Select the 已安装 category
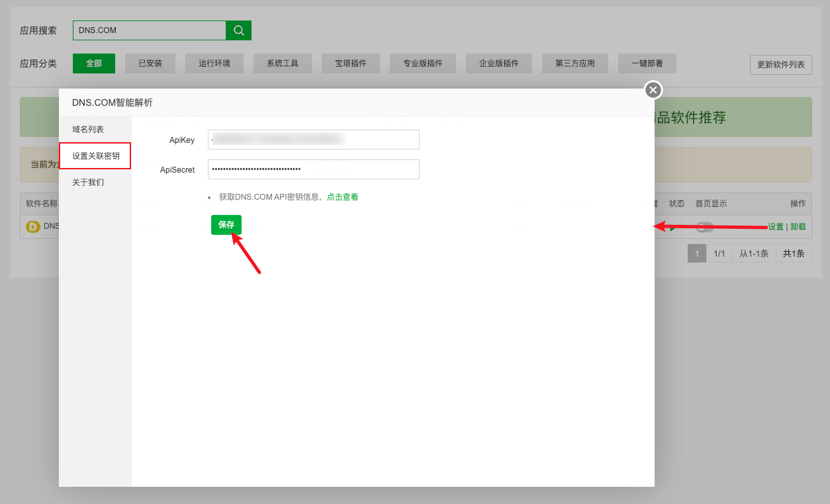Viewport: 830px width, 504px height. [x=150, y=63]
